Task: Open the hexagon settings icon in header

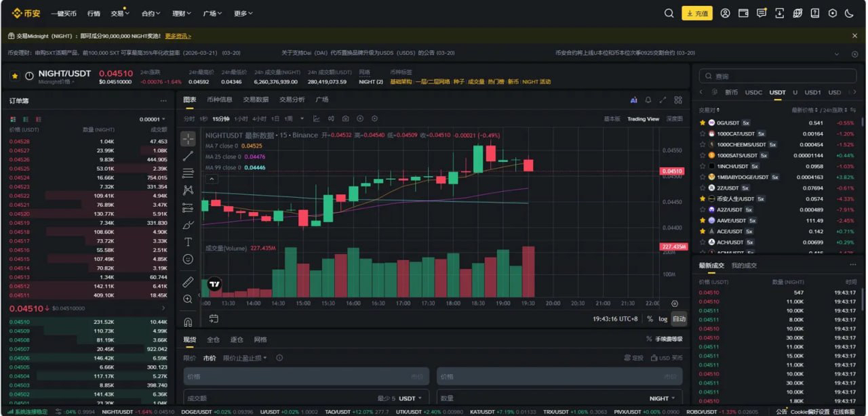Action: [x=833, y=13]
